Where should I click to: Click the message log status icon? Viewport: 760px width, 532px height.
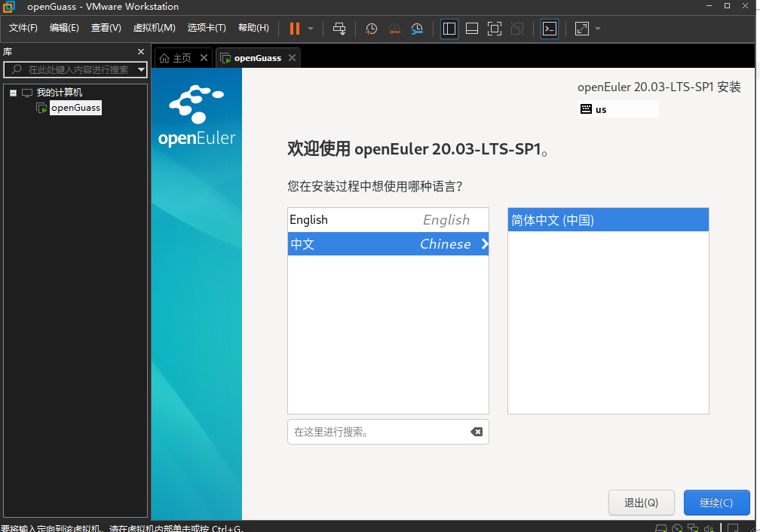[733, 528]
